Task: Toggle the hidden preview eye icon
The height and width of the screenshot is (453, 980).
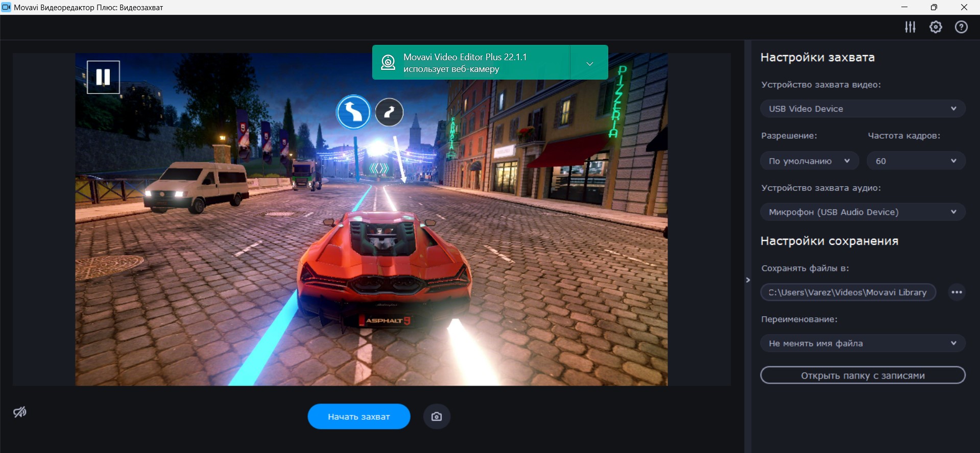Action: [20, 412]
